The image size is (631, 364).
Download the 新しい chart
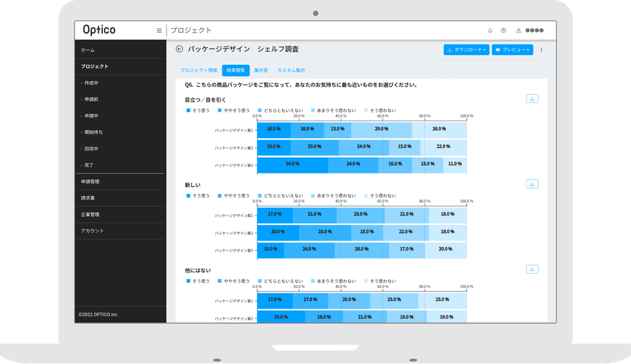[x=532, y=183]
